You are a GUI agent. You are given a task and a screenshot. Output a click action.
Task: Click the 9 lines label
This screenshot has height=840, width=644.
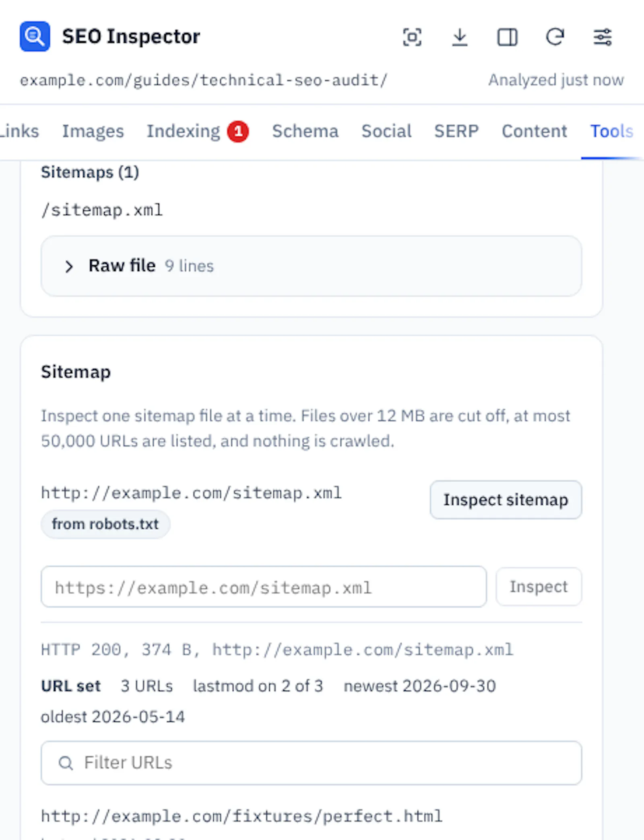coord(189,266)
